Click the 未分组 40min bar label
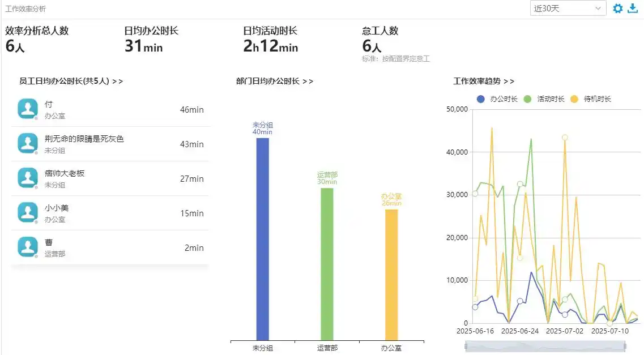The width and height of the screenshot is (644, 355). pyautogui.click(x=262, y=128)
